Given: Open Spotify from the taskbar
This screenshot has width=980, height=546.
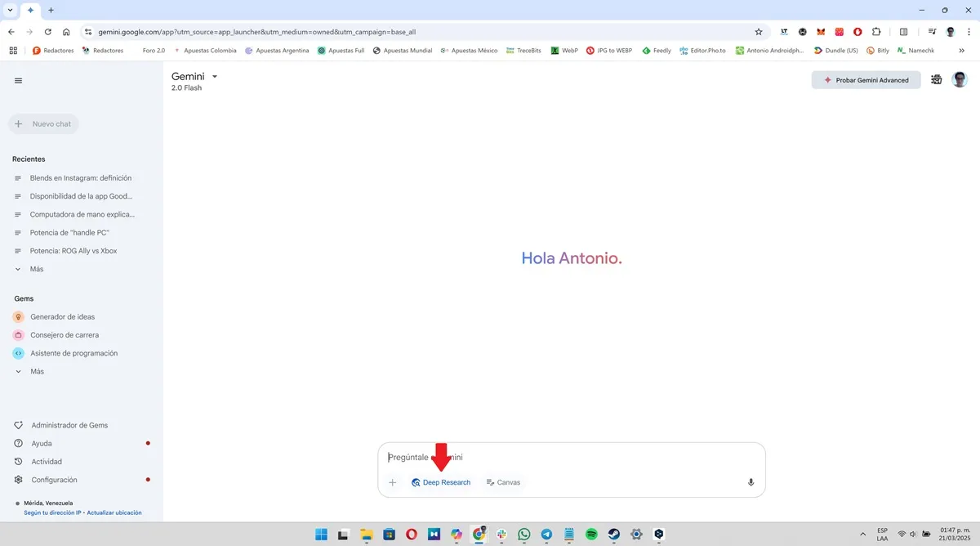Looking at the screenshot, I should [x=591, y=535].
